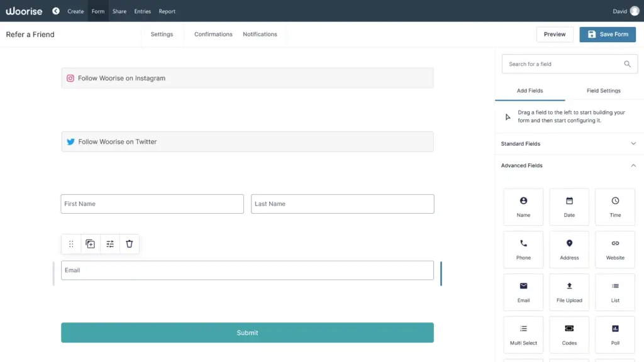This screenshot has height=362, width=644.
Task: Open the form Preview
Action: point(554,35)
